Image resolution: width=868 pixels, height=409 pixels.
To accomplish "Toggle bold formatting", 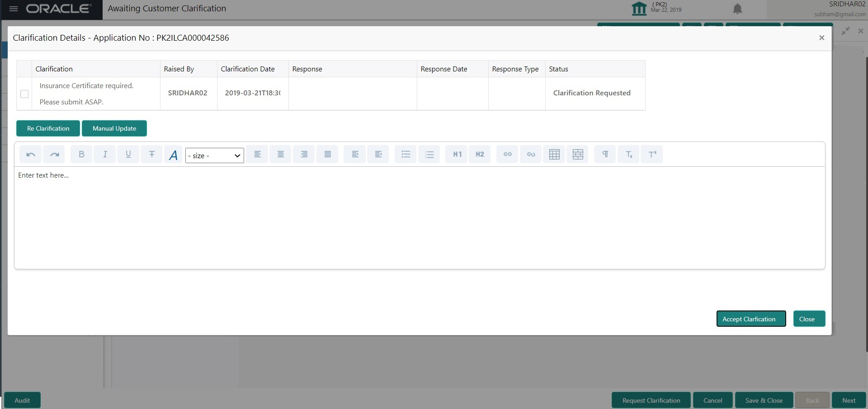I will (81, 155).
